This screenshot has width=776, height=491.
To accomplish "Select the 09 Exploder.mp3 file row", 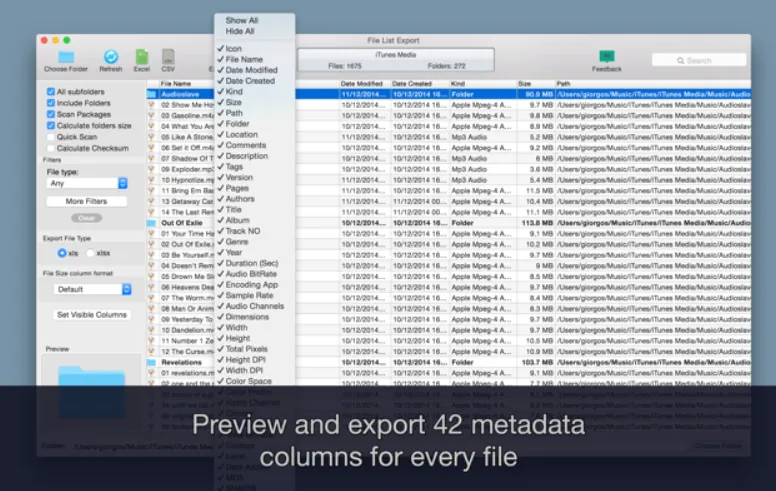I will 448,169.
